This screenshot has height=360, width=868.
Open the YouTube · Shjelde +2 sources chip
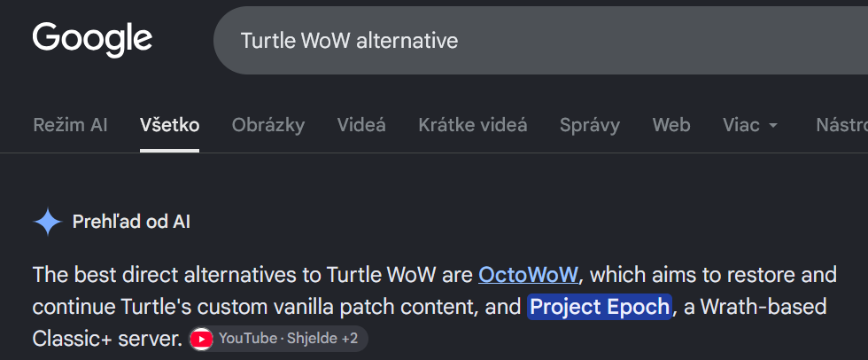[x=278, y=339]
